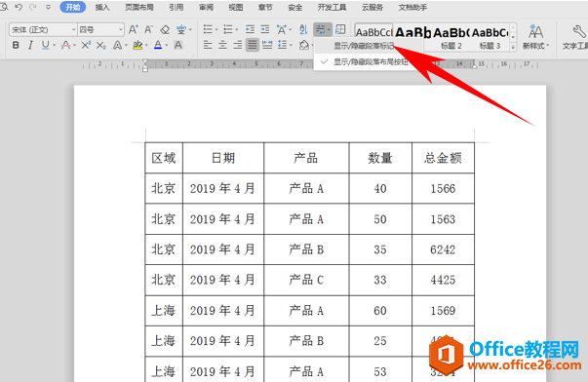
Task: Open the 开发工具 tab
Action: (332, 7)
